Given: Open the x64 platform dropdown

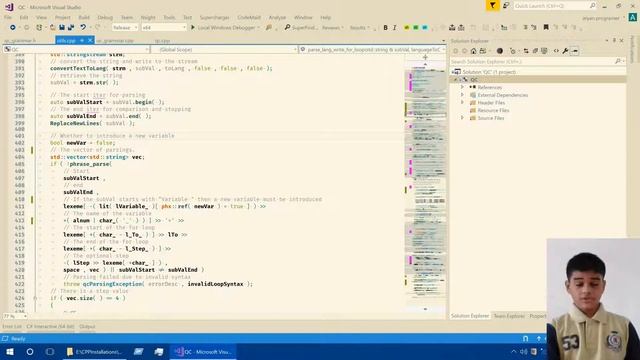Looking at the screenshot, I should pos(164,27).
